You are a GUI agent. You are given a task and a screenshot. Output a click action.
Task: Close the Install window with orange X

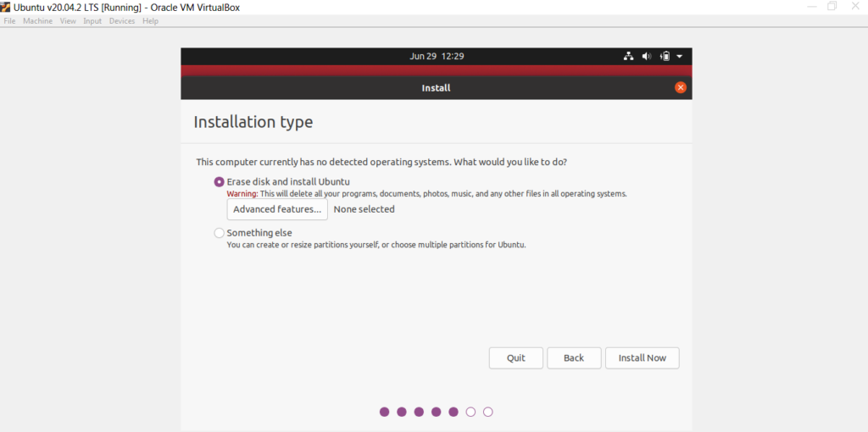(x=681, y=87)
